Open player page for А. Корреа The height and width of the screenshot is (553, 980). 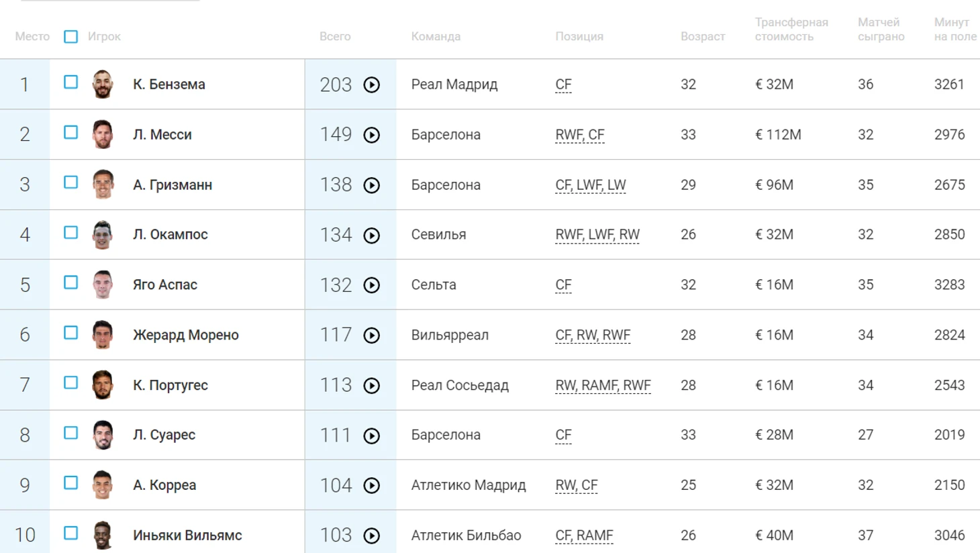[x=164, y=485]
